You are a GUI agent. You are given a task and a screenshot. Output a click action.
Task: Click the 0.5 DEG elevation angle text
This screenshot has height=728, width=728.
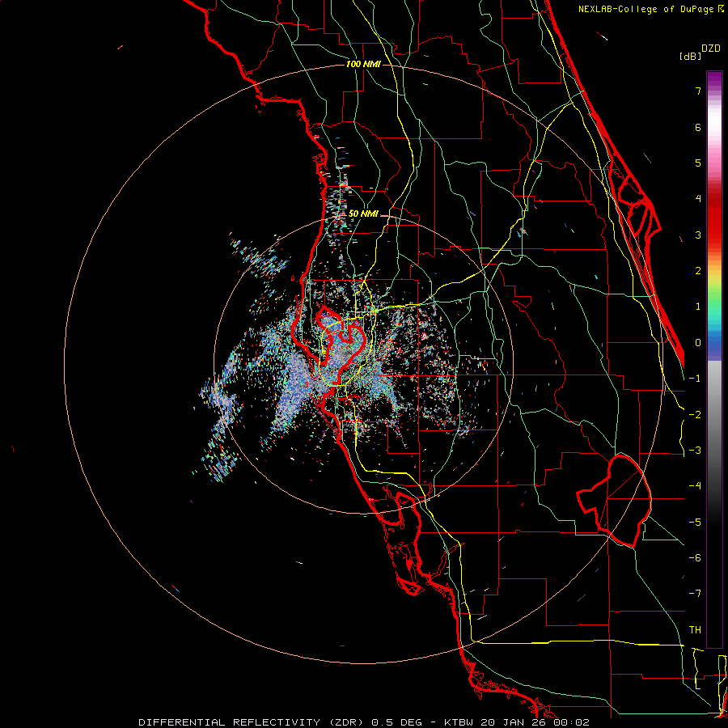pyautogui.click(x=396, y=722)
